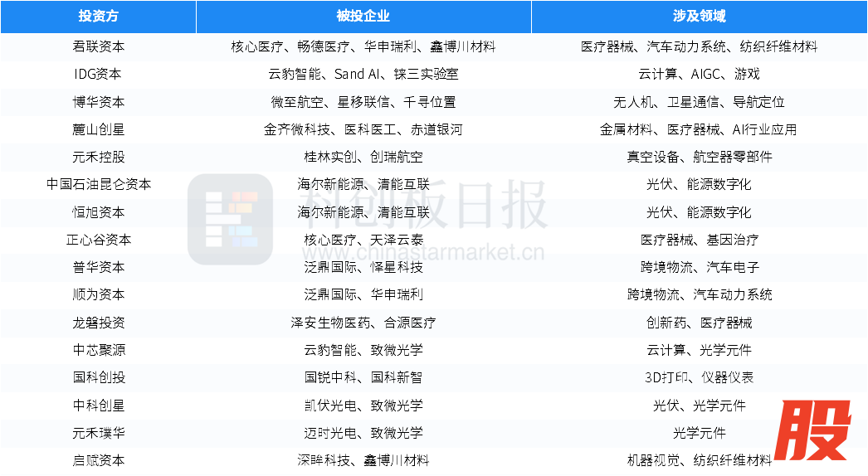Click the 被投企业 column header

(363, 17)
